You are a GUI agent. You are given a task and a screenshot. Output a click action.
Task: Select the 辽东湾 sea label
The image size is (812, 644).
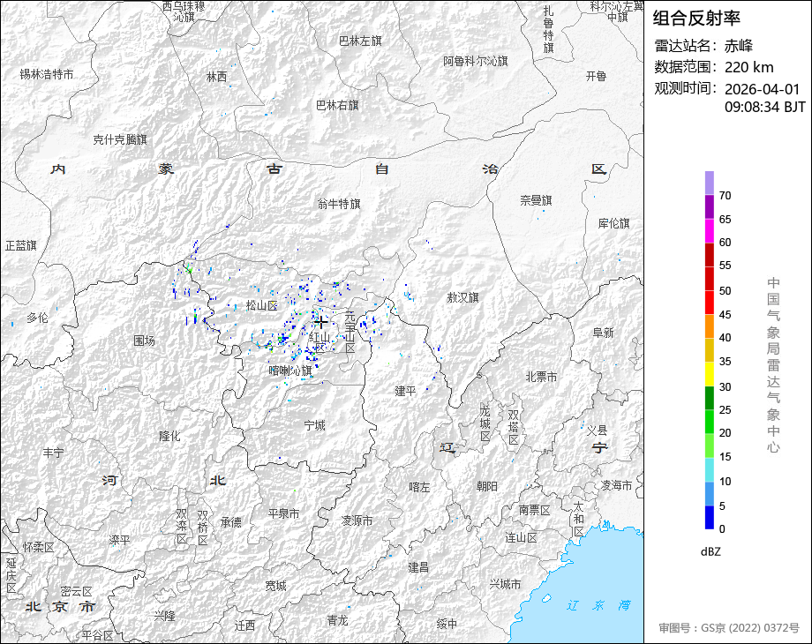click(x=598, y=605)
